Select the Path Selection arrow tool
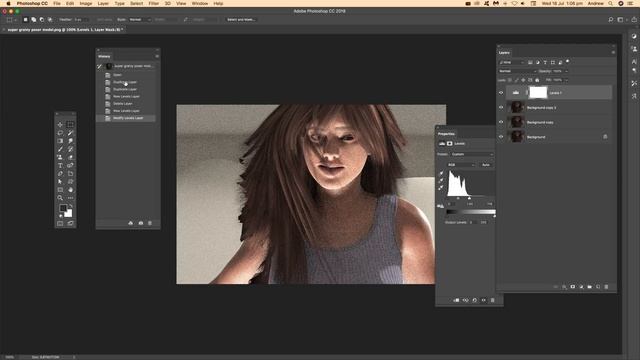The height and width of the screenshot is (360, 640). (x=60, y=182)
